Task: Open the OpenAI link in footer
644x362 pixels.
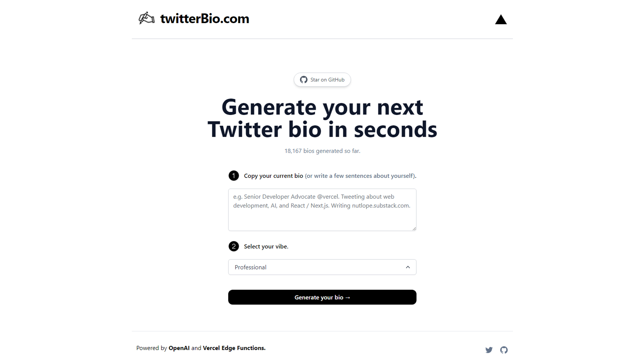Action: pyautogui.click(x=179, y=348)
